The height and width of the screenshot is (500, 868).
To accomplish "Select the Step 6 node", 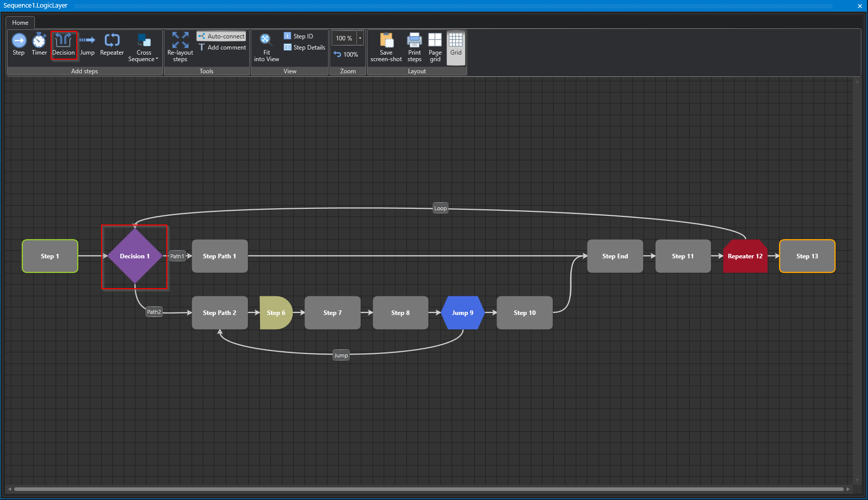I will [x=276, y=313].
